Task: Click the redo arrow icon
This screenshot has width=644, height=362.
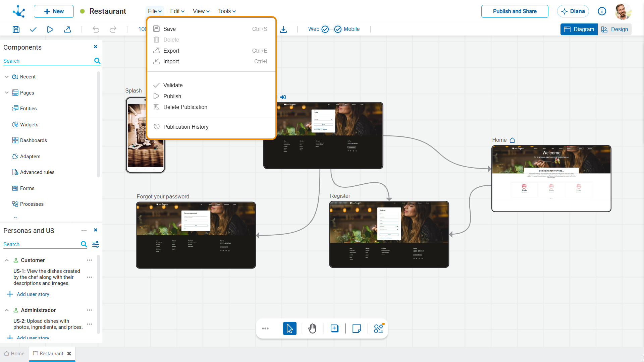Action: pyautogui.click(x=113, y=29)
